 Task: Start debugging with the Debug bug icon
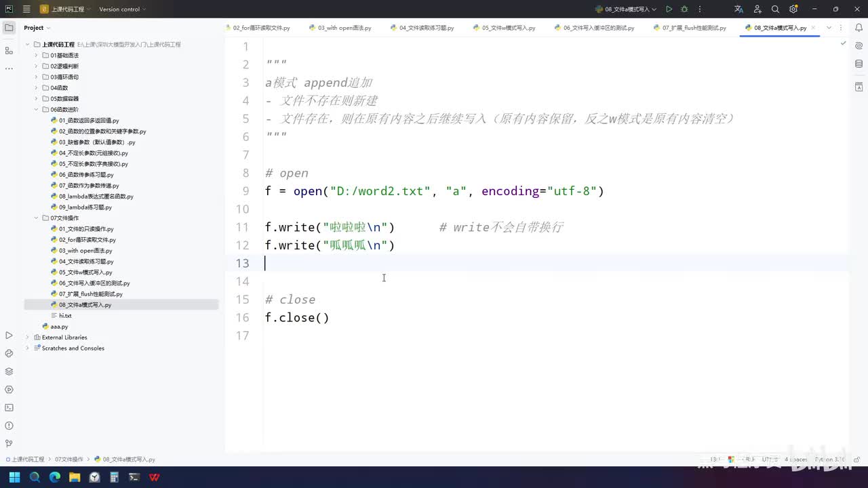click(x=684, y=9)
